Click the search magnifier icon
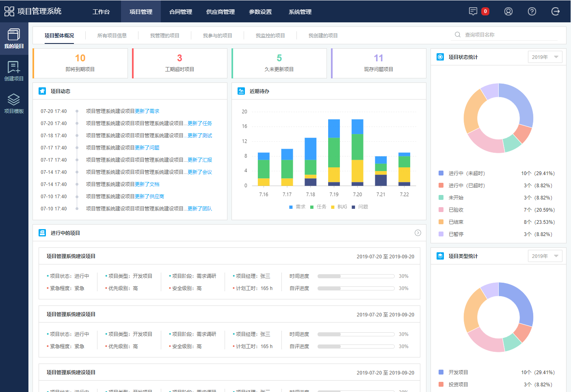 [x=458, y=35]
